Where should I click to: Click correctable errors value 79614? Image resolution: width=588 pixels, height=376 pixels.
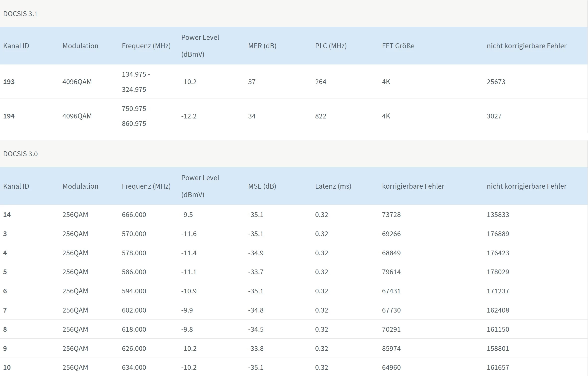click(x=391, y=272)
